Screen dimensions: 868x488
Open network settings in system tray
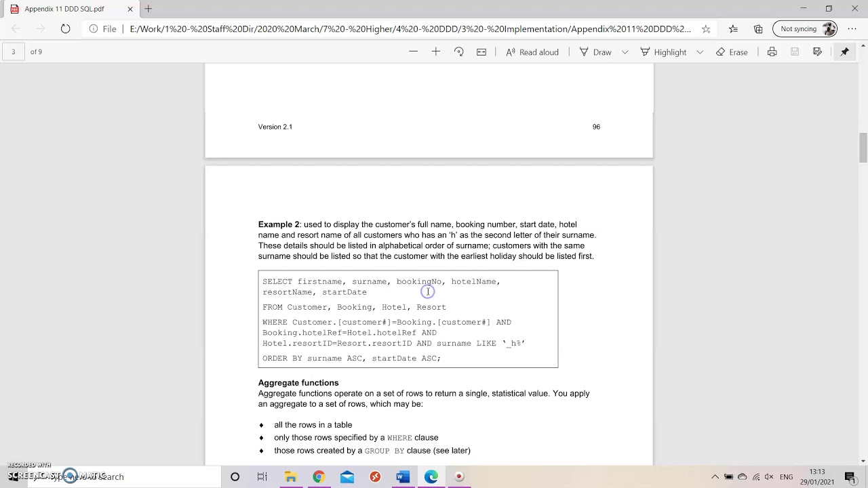[x=756, y=477]
